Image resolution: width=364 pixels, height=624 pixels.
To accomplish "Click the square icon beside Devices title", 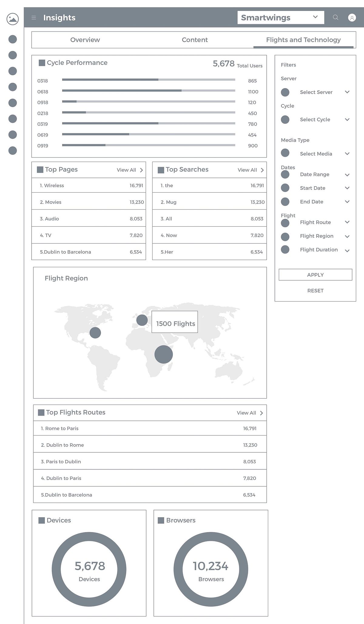I will point(42,520).
